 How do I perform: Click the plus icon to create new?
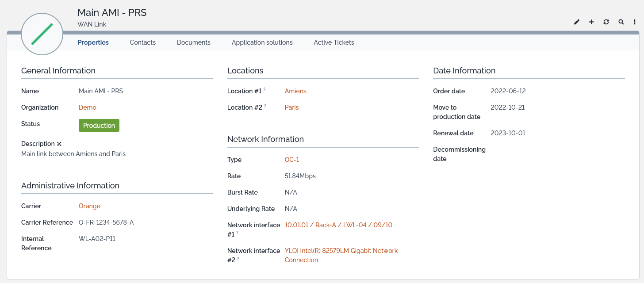coord(591,22)
